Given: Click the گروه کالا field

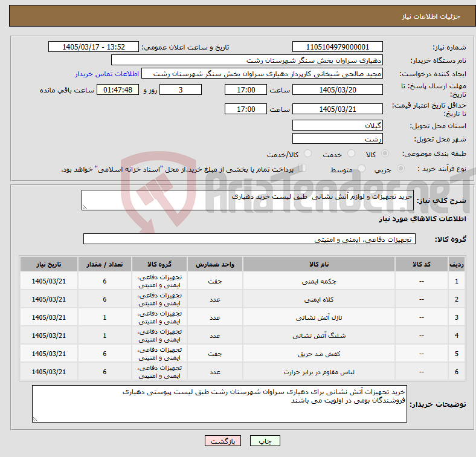Looking at the screenshot, I should click(249, 239).
